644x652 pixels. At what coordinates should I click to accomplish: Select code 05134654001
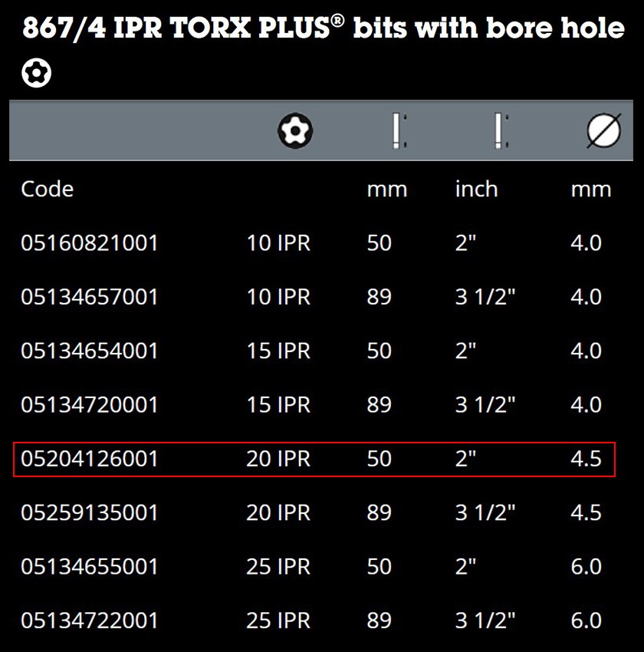90,351
